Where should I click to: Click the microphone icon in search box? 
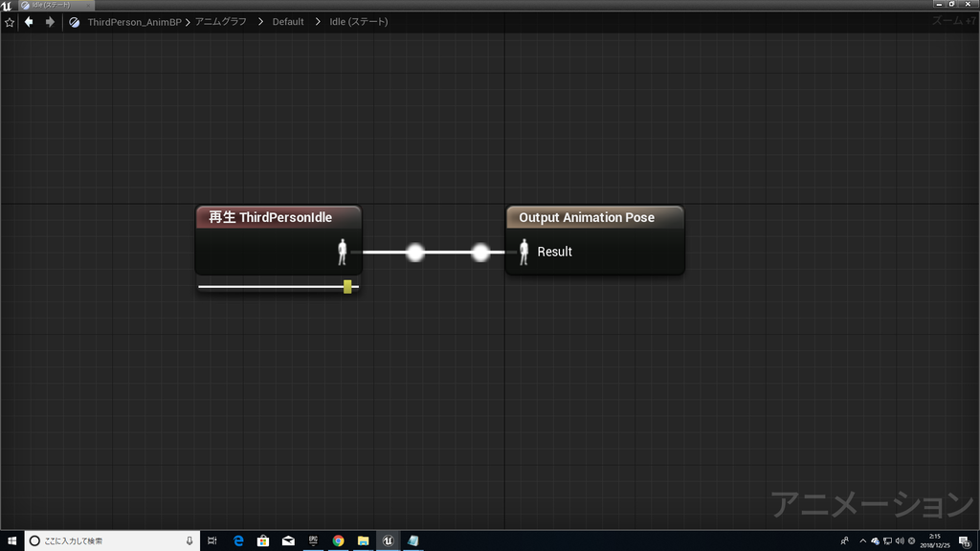click(x=189, y=541)
